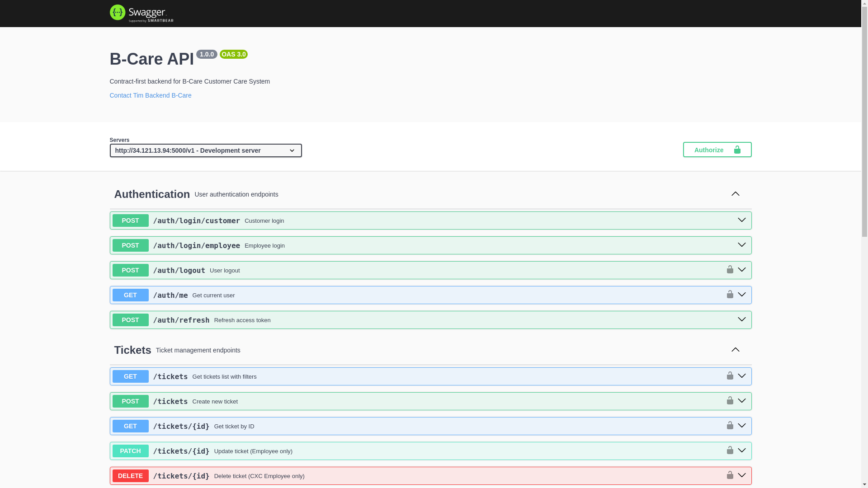Click POST badge for employee login
This screenshot has width=868, height=488.
click(130, 245)
